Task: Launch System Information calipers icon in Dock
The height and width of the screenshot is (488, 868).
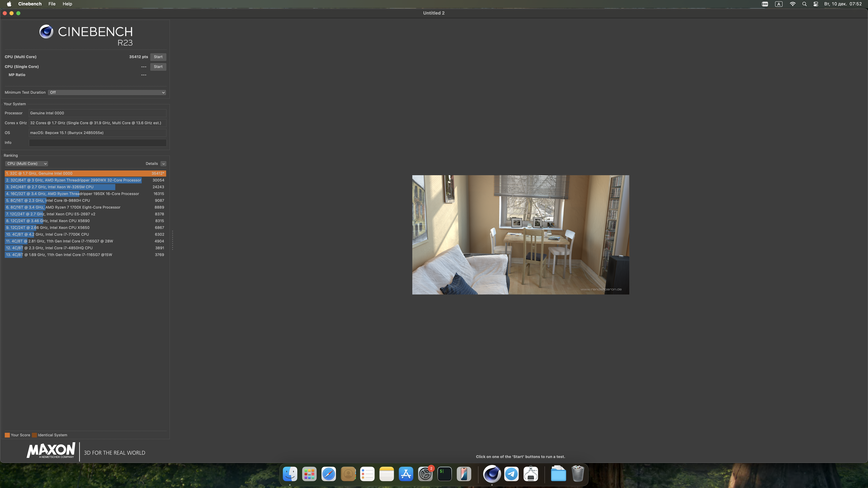Action: (531, 474)
